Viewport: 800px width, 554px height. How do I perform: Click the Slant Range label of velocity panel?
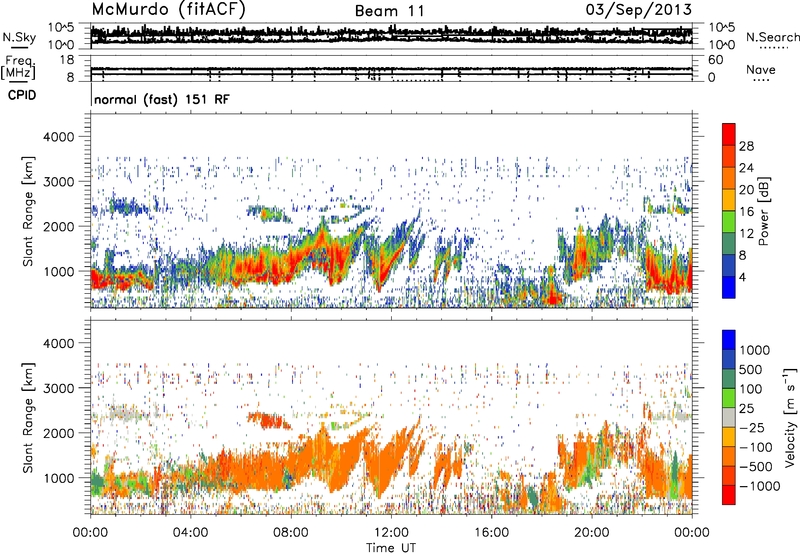(28, 417)
